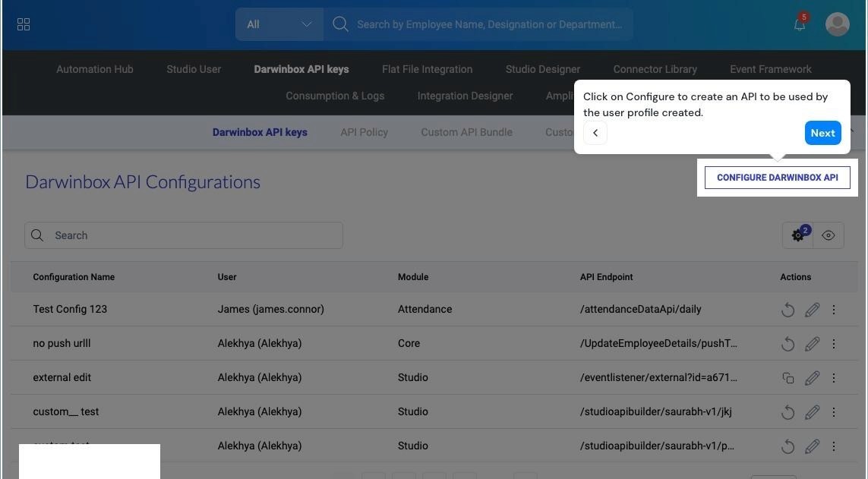Screen dimensions: 868x479
Task: Select the Test Config 123 name cell
Action: pyautogui.click(x=70, y=309)
